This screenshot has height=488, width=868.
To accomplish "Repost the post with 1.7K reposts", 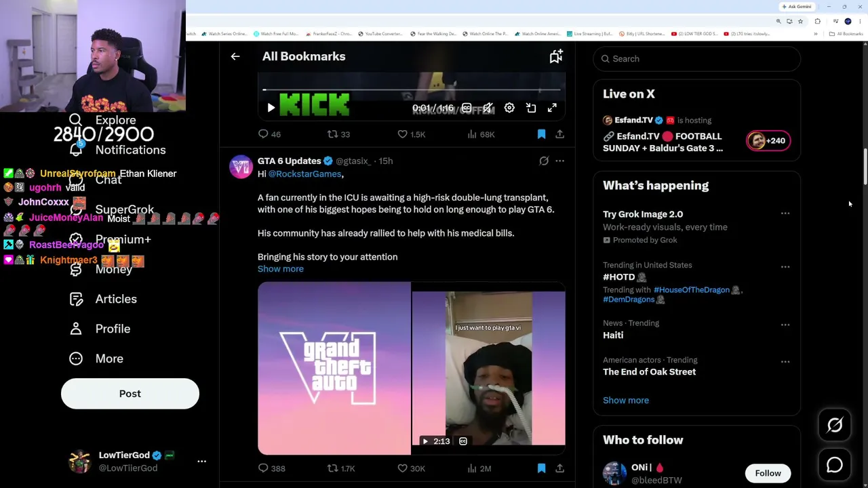I will [x=341, y=468].
